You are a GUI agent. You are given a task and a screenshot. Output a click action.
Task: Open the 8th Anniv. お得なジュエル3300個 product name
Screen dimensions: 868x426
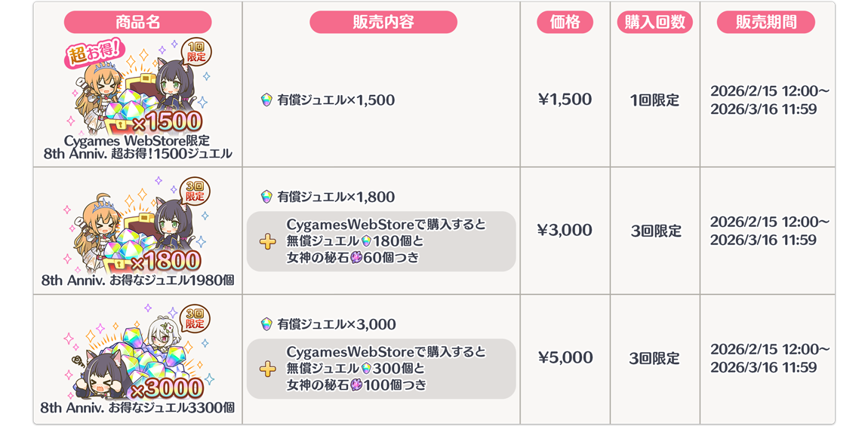coord(137,408)
